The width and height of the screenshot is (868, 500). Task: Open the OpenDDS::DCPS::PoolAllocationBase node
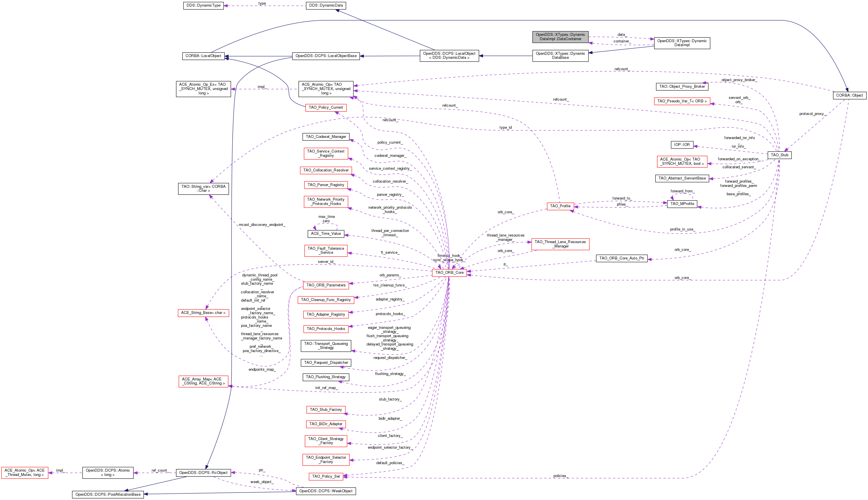[108, 495]
